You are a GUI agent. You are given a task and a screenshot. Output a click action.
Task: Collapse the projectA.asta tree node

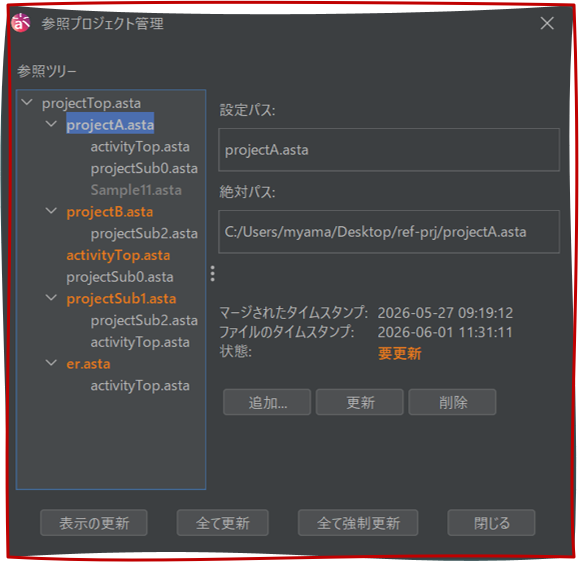(51, 124)
